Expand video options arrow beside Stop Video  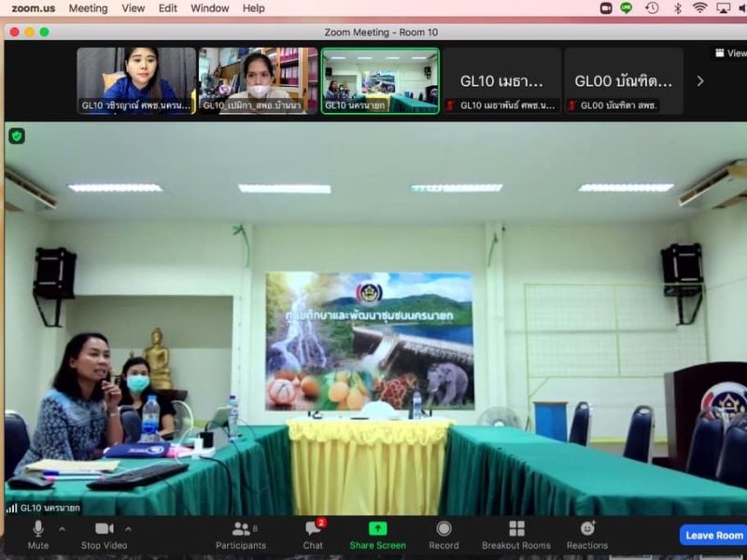click(x=128, y=529)
